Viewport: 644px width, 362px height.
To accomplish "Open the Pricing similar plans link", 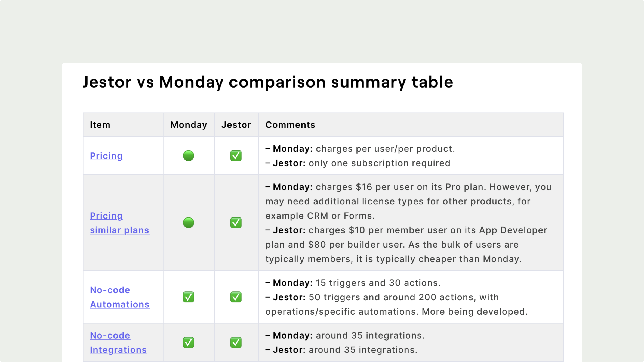I will click(x=120, y=223).
